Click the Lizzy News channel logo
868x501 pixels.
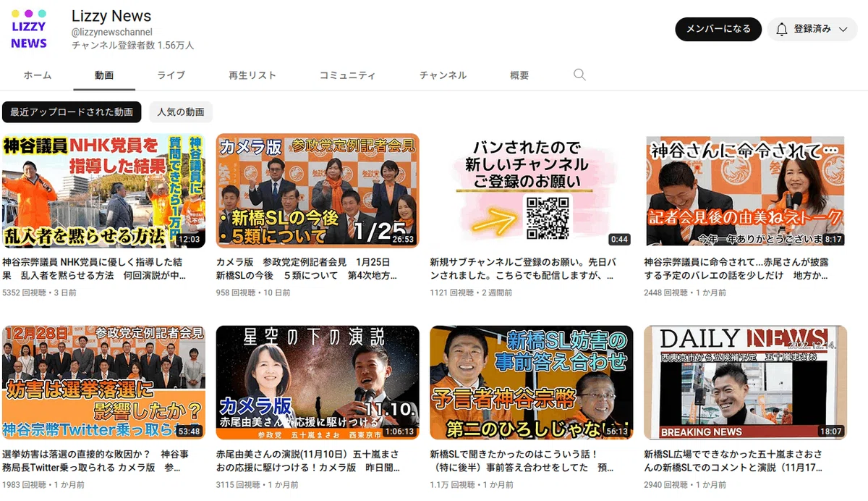click(x=29, y=30)
